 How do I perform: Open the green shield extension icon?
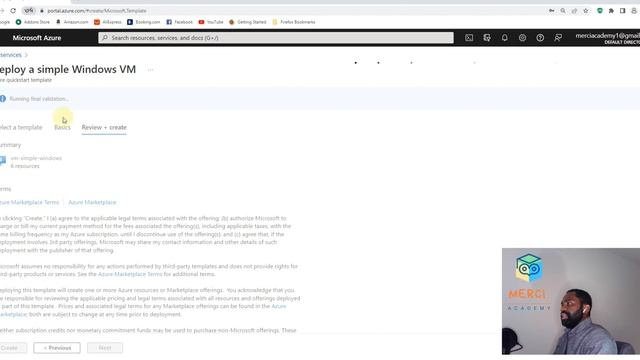(600, 11)
